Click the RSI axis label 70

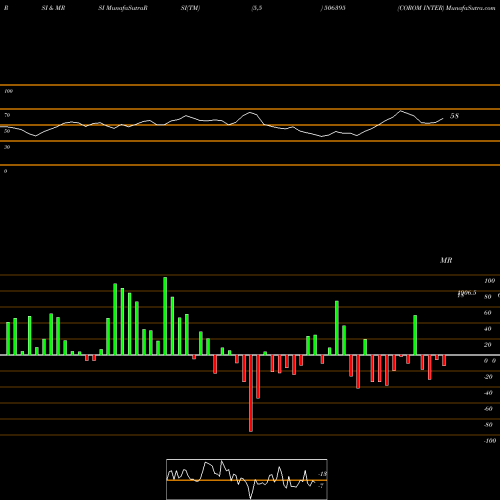[x=7, y=115]
